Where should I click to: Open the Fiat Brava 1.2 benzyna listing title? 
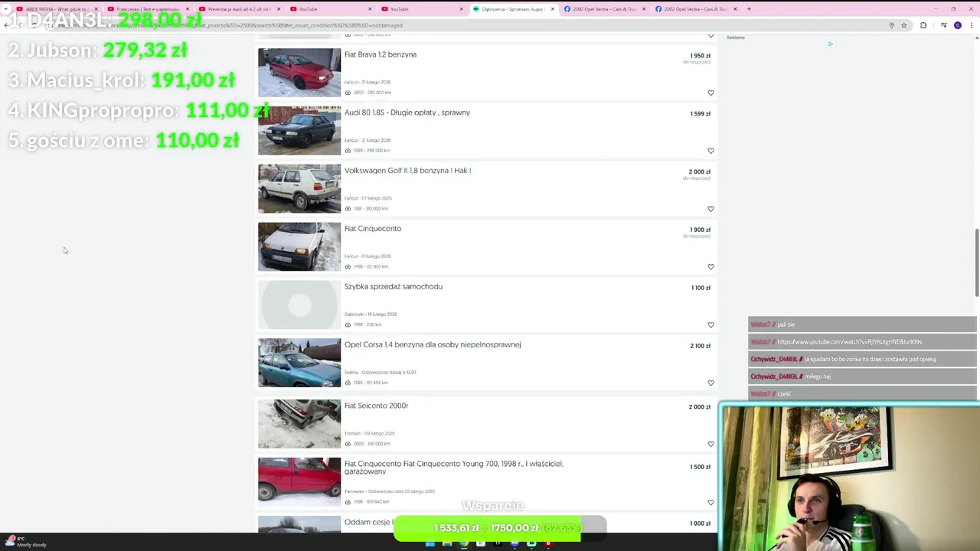(x=381, y=54)
